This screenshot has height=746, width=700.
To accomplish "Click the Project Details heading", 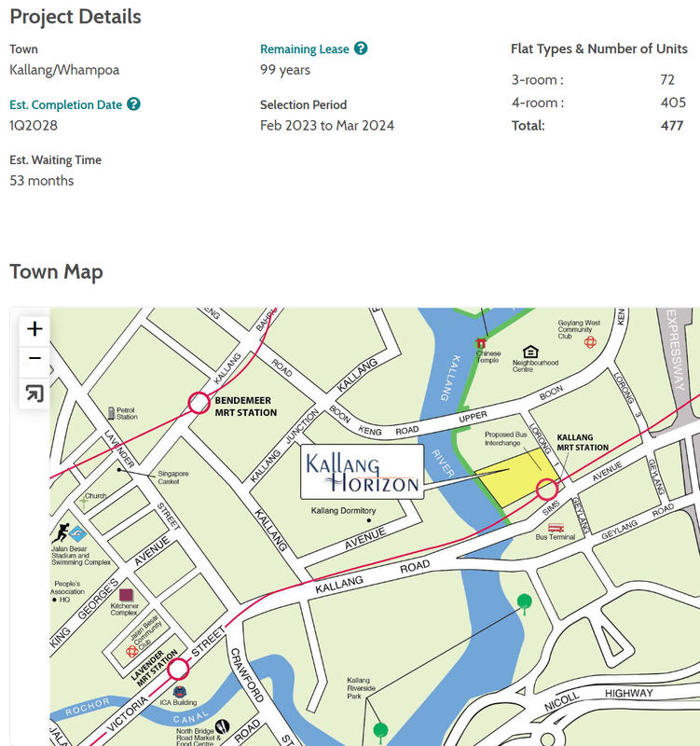I will coord(75,17).
